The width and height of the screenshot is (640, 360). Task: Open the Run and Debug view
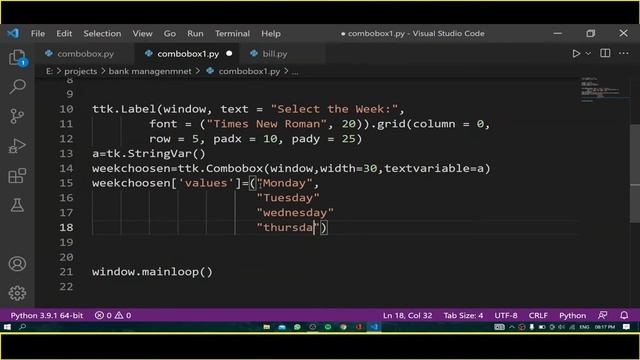coord(17,146)
